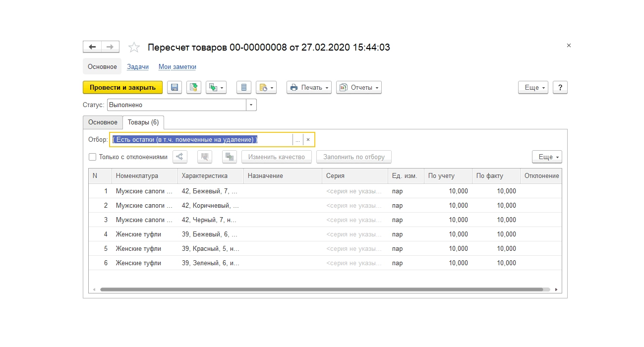Viewport: 644px width, 347px height.
Task: Select the Товары (6) tab
Action: click(x=143, y=122)
